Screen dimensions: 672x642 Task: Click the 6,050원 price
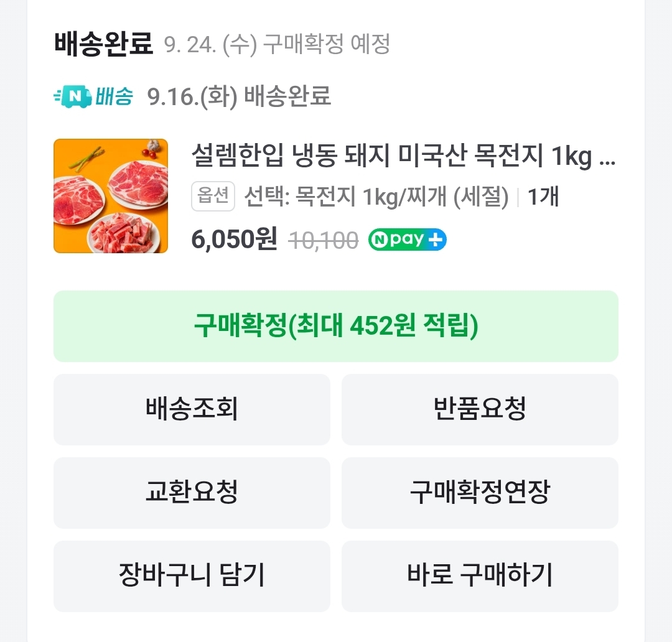coord(234,240)
